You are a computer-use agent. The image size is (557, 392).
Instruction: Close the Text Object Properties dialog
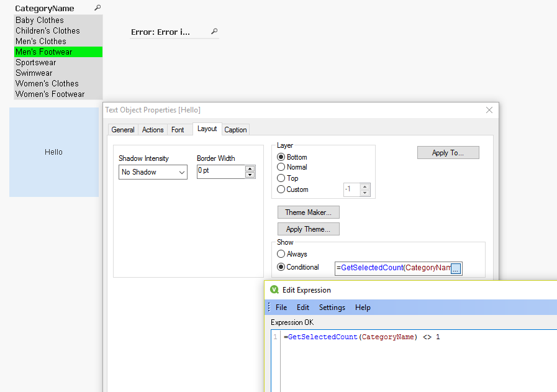click(489, 110)
